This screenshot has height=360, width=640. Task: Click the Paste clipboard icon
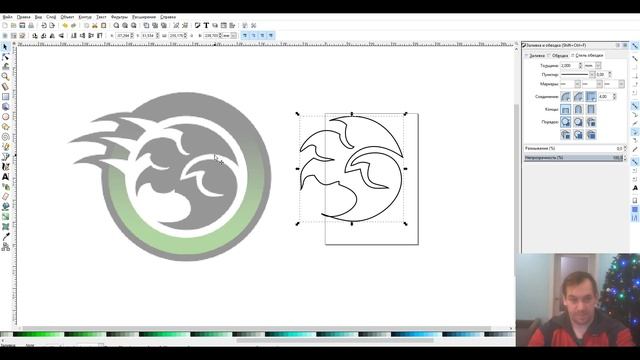click(x=104, y=26)
